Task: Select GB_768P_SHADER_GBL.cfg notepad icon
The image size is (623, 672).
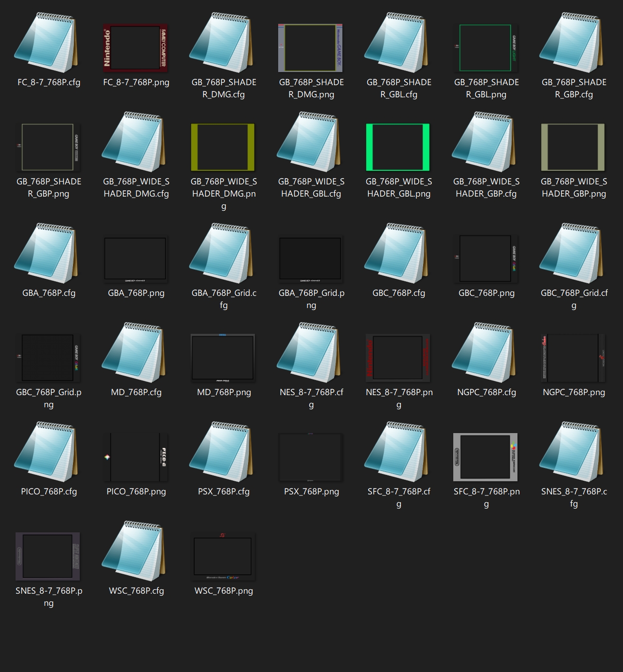Action: [396, 43]
